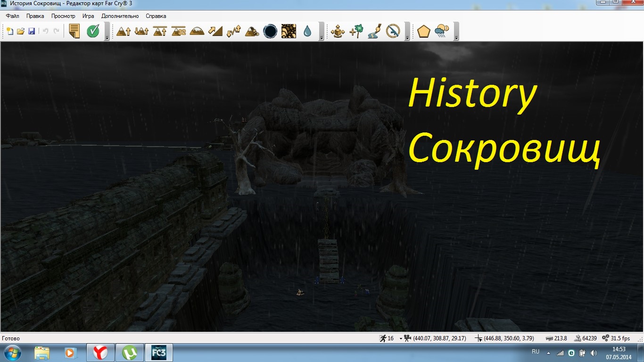
Task: Expand the object toolbar overflow arrow
Action: [407, 32]
